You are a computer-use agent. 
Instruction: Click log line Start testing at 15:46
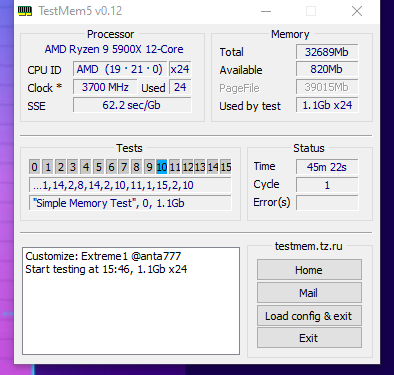106,269
